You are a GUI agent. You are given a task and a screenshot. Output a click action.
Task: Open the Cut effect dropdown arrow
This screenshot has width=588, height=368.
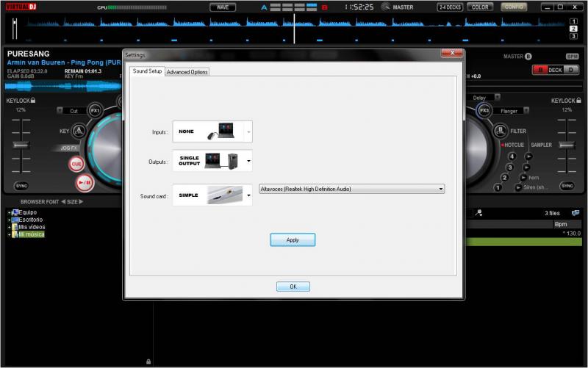click(60, 110)
